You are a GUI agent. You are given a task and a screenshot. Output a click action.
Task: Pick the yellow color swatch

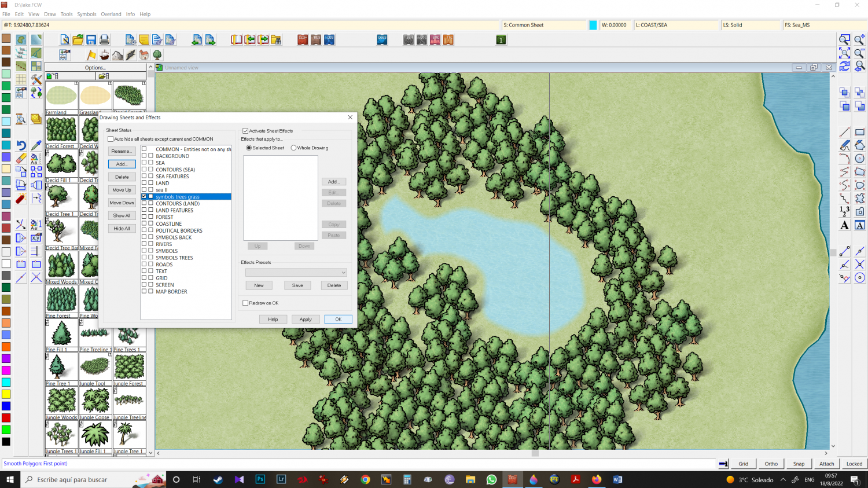6,394
